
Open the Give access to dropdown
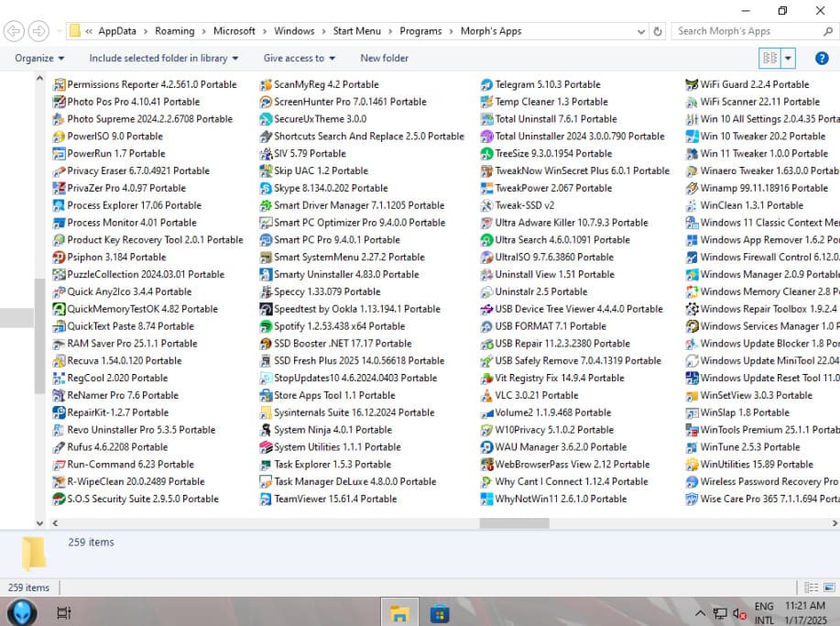pos(299,59)
